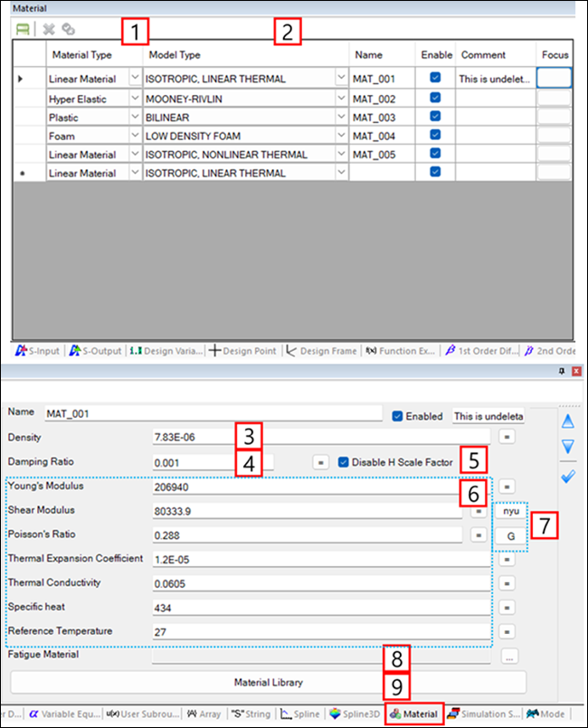Click the row selector arrow for MAT_001
The image size is (588, 728).
pos(20,79)
